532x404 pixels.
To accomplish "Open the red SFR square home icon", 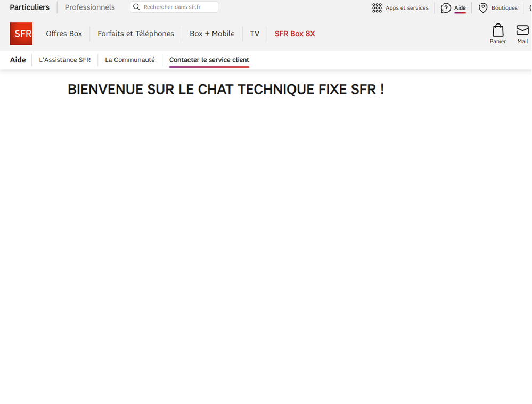I will [21, 33].
